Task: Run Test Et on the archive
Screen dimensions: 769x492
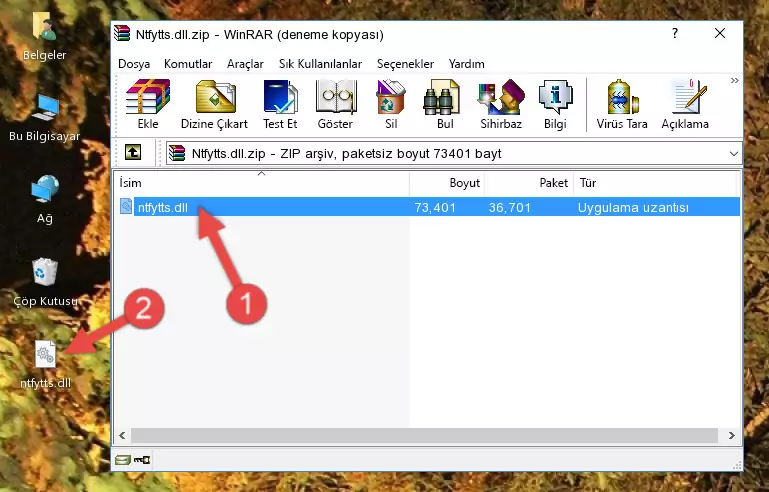Action: point(280,104)
